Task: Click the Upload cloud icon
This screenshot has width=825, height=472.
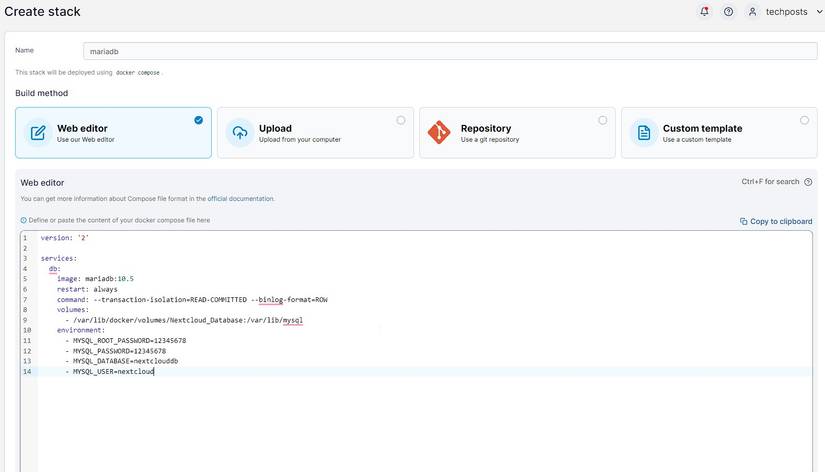Action: [240, 133]
